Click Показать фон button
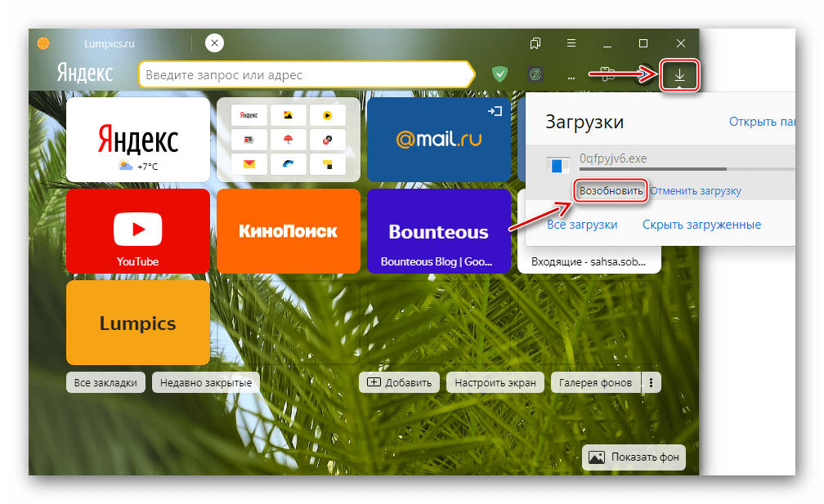The height and width of the screenshot is (504, 824). [634, 457]
